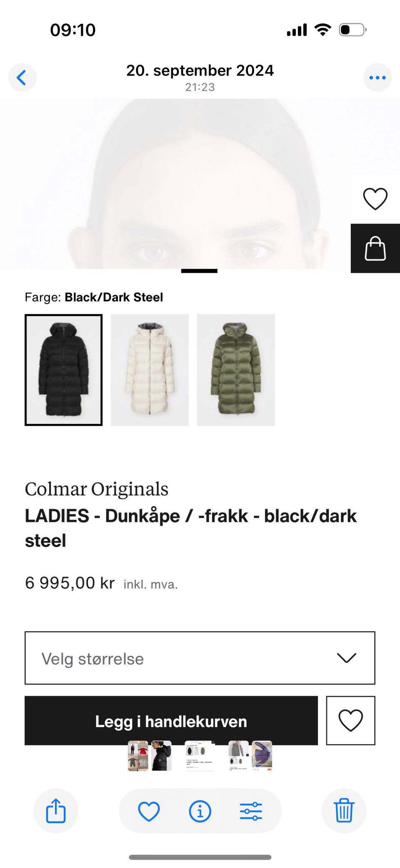
Task: Tap the heart icon above shopping bag
Action: tap(375, 199)
